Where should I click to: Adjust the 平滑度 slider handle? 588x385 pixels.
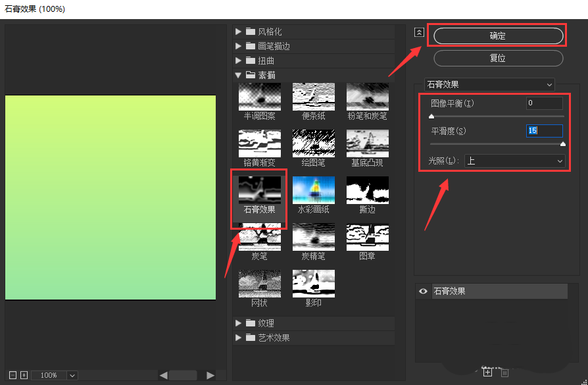click(562, 144)
